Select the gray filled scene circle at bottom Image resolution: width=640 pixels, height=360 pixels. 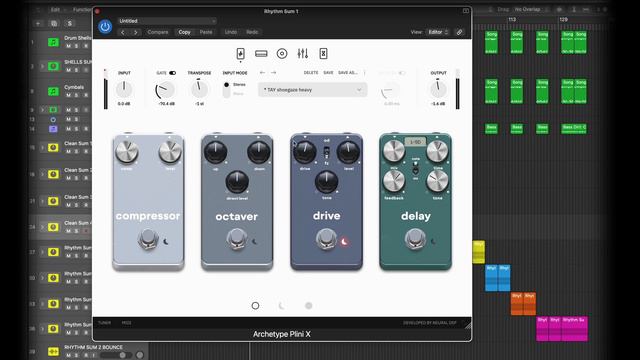[x=309, y=305]
